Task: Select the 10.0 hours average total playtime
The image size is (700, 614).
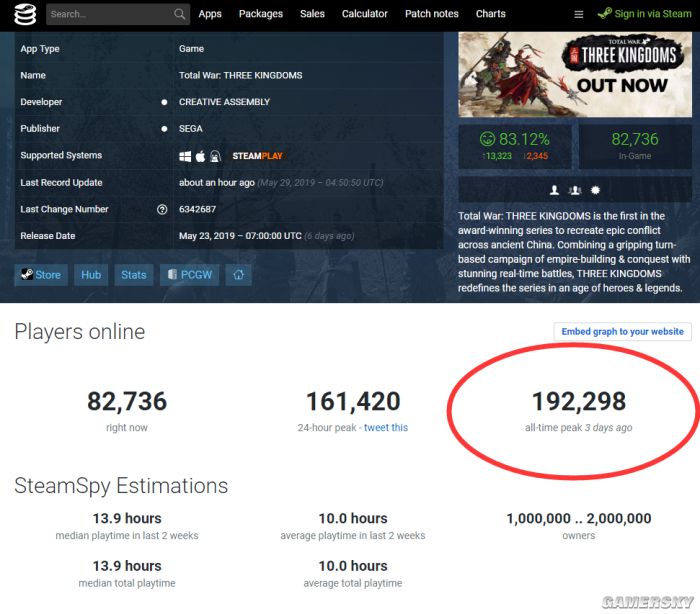Action: (353, 566)
